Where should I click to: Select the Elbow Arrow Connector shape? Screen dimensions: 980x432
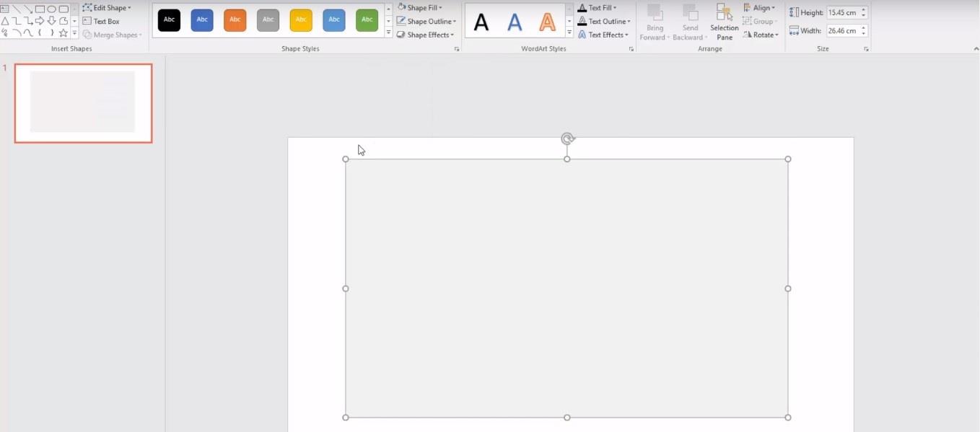pos(28,21)
